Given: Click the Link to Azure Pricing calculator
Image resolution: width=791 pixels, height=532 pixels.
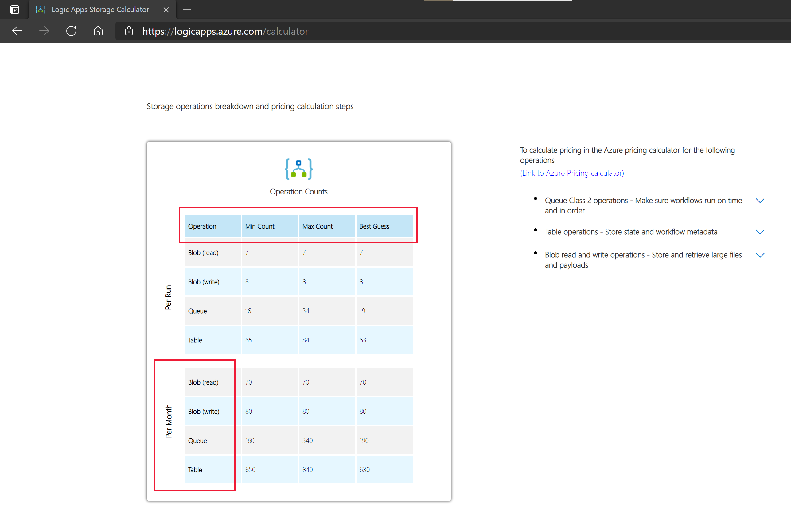Looking at the screenshot, I should pos(572,173).
